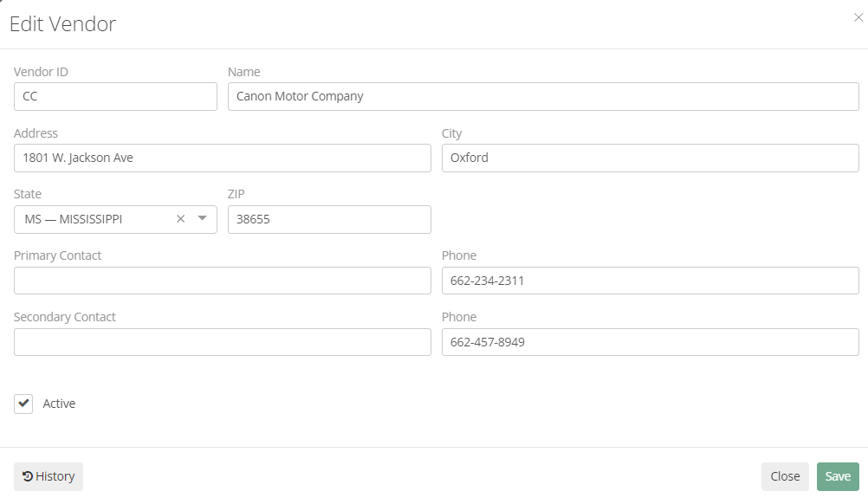The width and height of the screenshot is (868, 504).
Task: Click the dropdown caret beside State field
Action: click(203, 219)
